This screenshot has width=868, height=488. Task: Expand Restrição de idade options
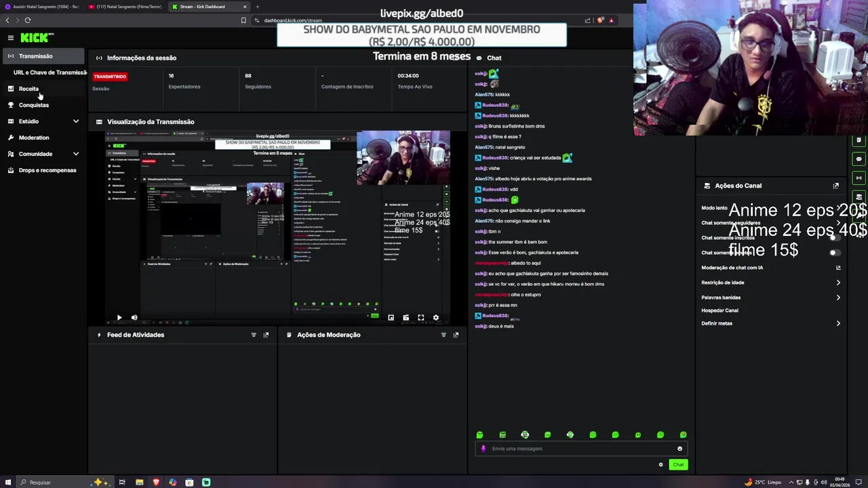838,283
